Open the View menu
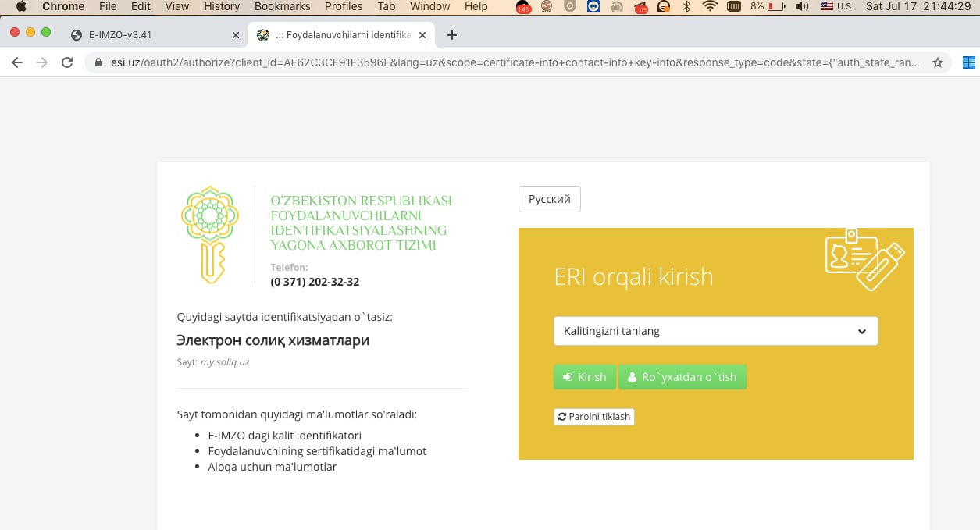This screenshot has height=530, width=980. (177, 6)
